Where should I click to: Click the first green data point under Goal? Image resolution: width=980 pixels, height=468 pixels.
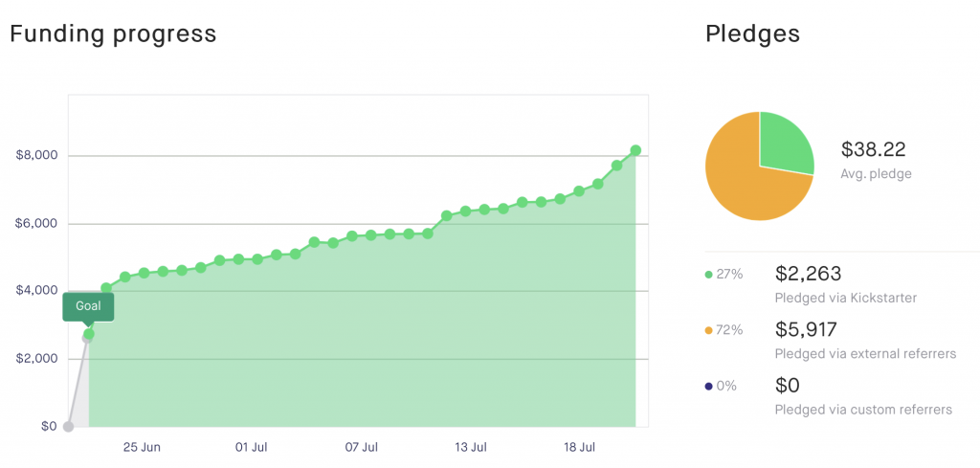click(x=89, y=334)
